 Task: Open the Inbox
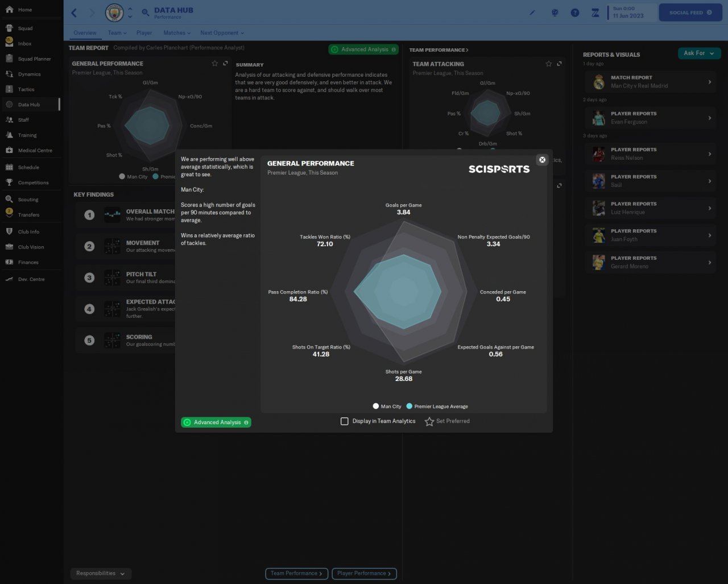(24, 44)
